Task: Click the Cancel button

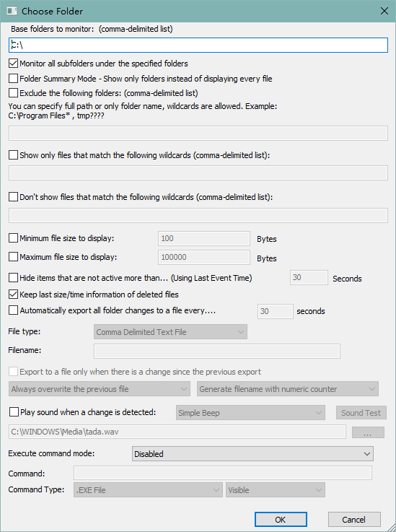Action: tap(354, 520)
